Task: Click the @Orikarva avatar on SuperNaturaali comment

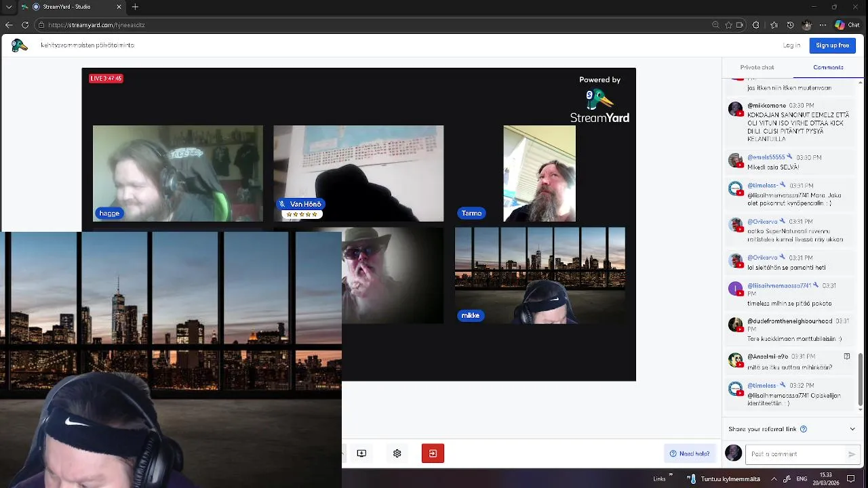Action: coord(736,225)
